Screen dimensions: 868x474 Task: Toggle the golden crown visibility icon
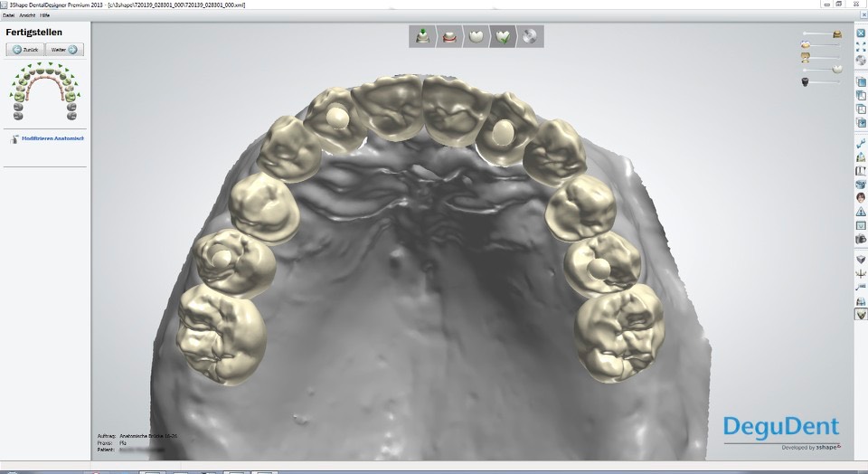point(837,34)
